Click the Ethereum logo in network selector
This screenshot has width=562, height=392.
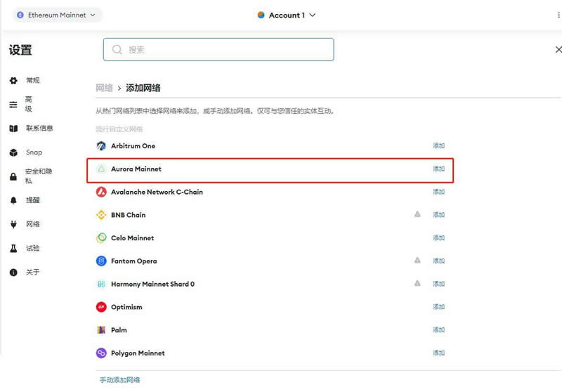[20, 15]
